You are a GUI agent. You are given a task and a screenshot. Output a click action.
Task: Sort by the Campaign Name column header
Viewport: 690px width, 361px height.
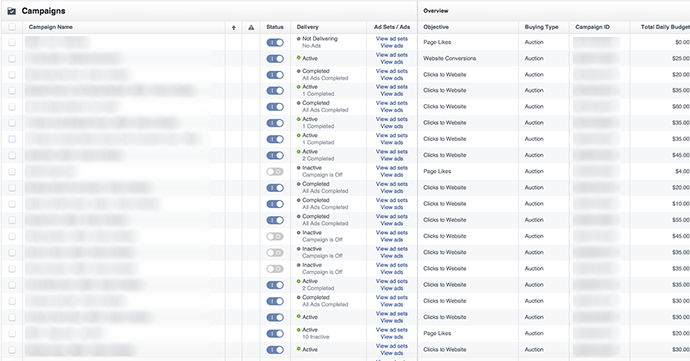point(51,27)
